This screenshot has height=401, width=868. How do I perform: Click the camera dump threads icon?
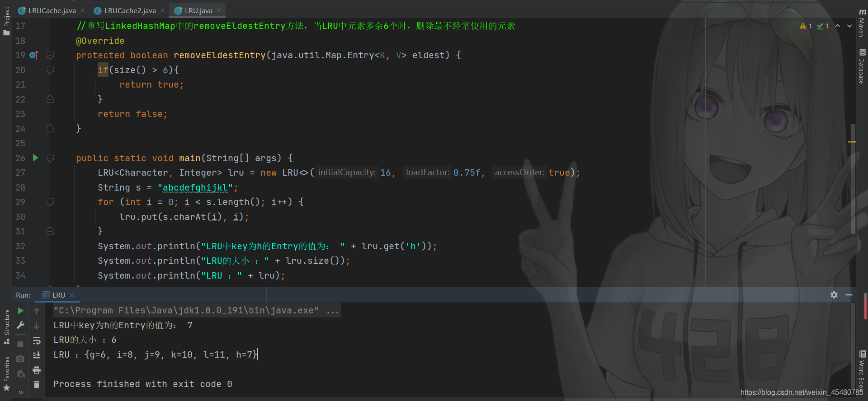point(20,359)
